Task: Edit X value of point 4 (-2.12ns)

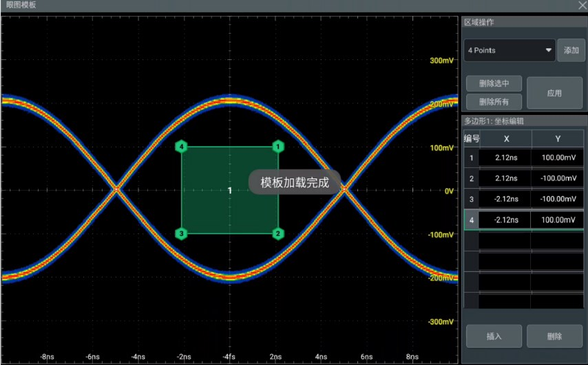Action: [505, 220]
